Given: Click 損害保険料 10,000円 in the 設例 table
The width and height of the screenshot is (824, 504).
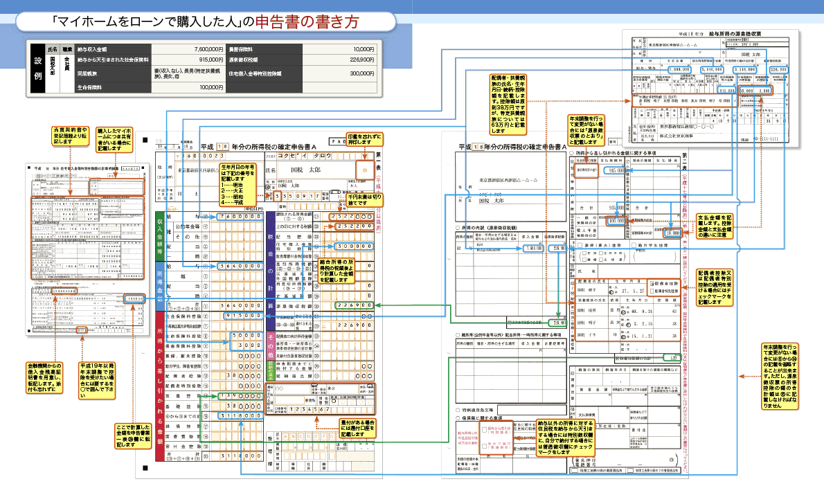Looking at the screenshot, I should [301, 49].
